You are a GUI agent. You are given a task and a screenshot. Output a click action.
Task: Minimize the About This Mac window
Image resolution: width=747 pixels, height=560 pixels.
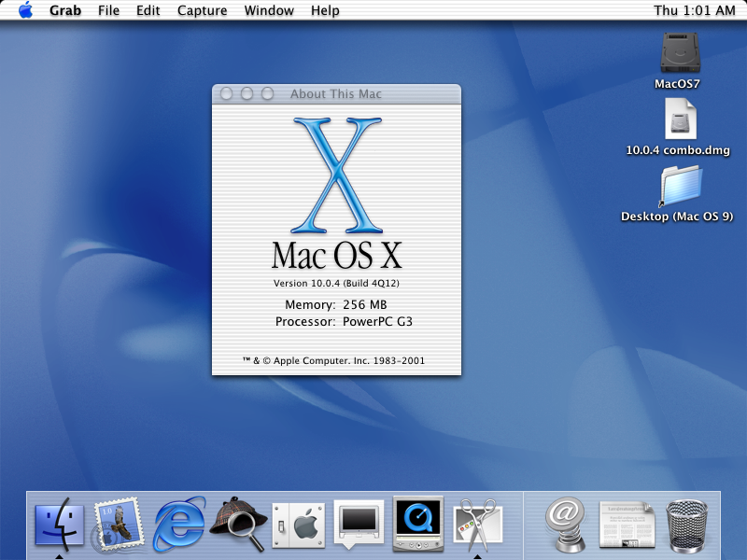247,94
